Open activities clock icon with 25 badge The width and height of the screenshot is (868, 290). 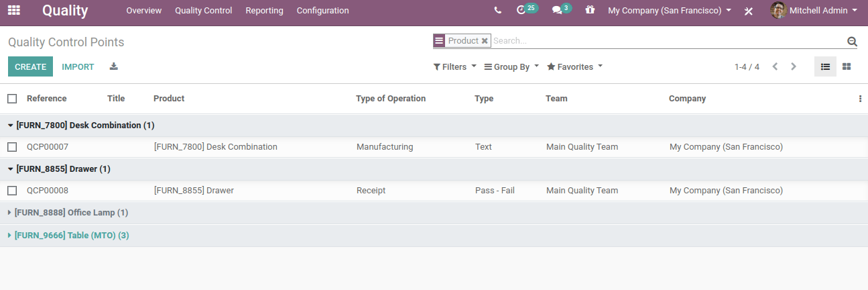point(527,10)
